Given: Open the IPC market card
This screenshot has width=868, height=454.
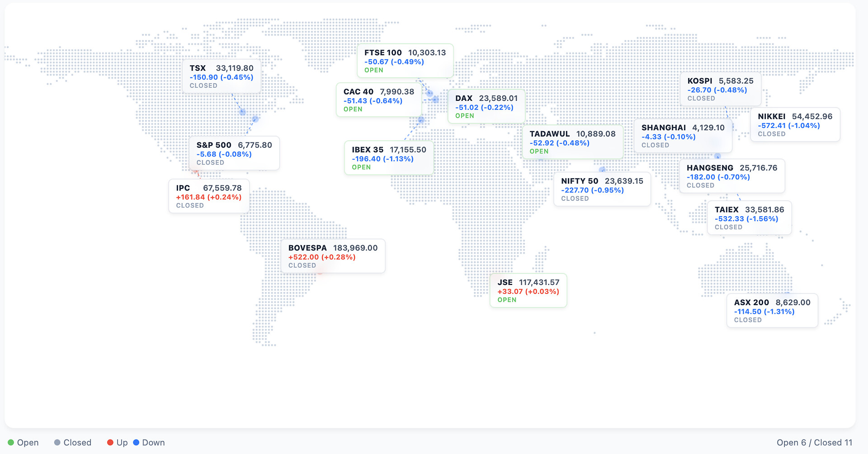Looking at the screenshot, I should (209, 196).
